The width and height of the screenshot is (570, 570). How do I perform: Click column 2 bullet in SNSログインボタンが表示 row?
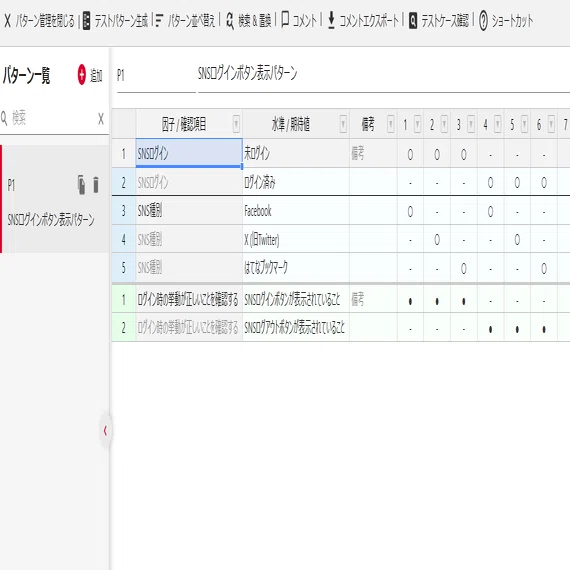tap(437, 300)
